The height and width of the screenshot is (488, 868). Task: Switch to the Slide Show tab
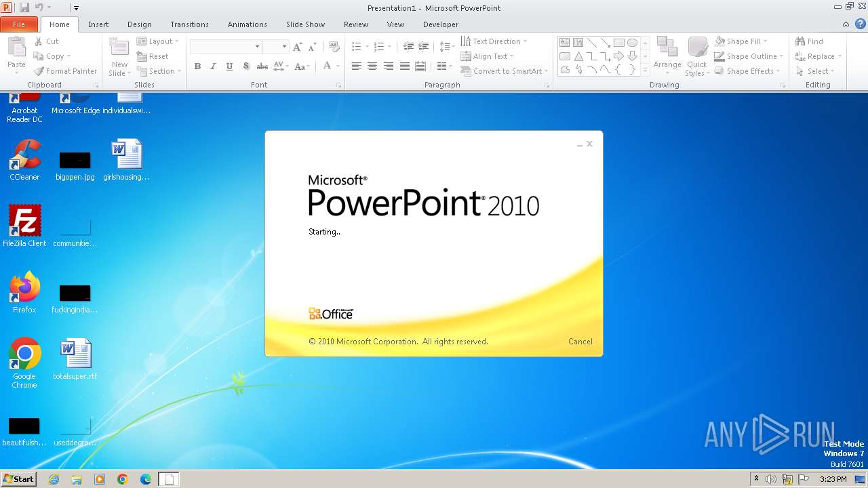306,24
